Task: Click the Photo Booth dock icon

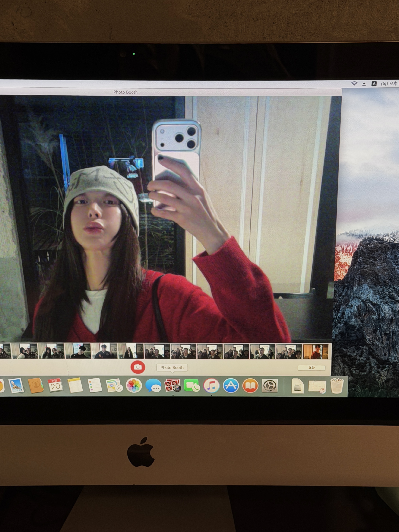Action: [172, 385]
